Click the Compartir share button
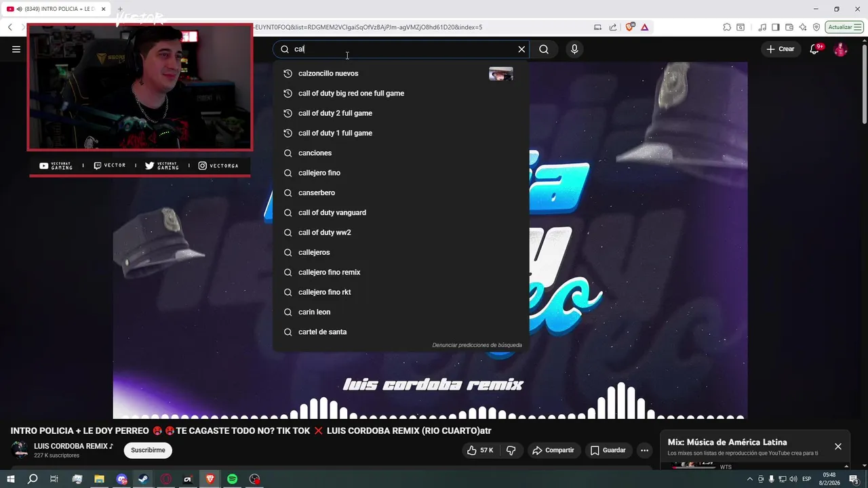This screenshot has height=488, width=868. point(553,450)
